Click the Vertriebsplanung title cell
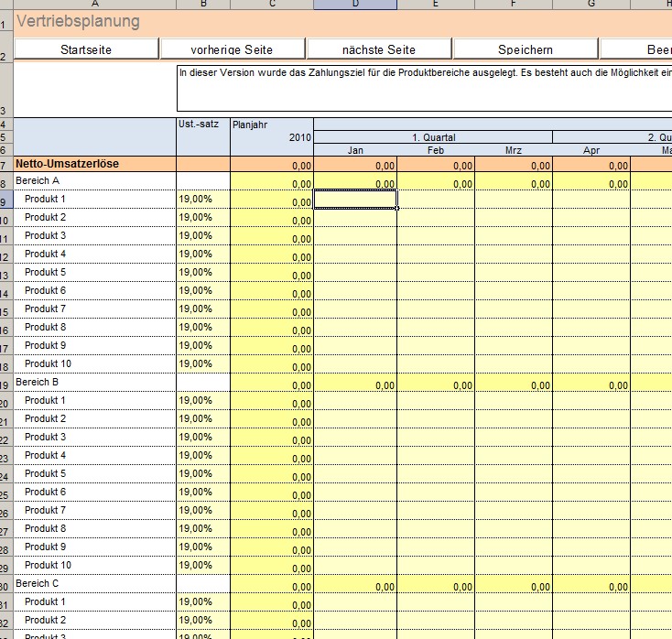Viewport: 672px width, 639px height. pos(79,21)
